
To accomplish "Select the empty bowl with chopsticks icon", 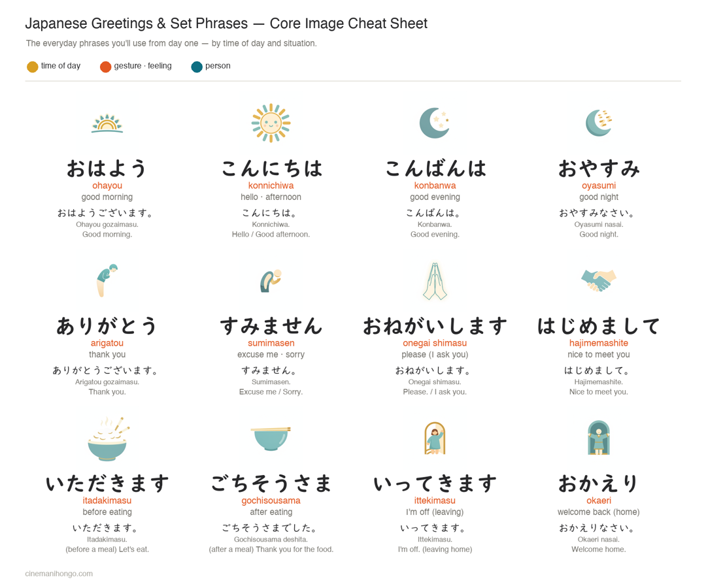I will tap(271, 438).
